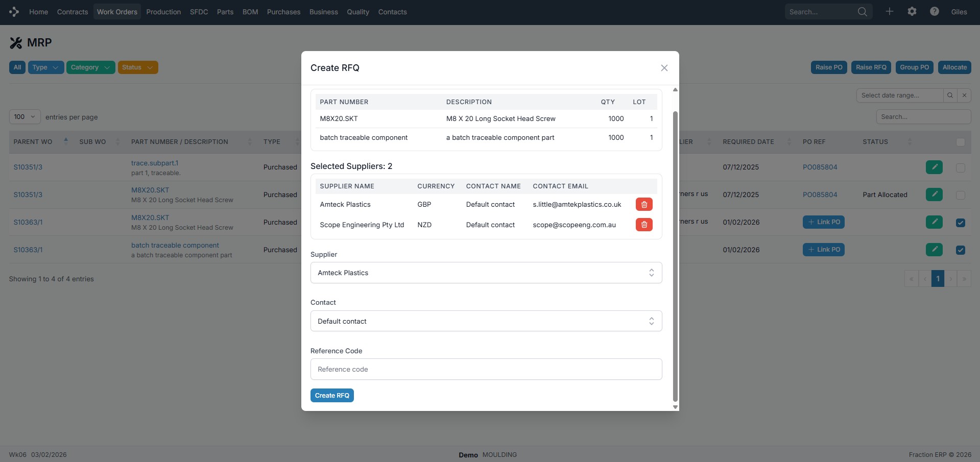Image resolution: width=980 pixels, height=462 pixels.
Task: Remove Scope Engineering supplier via trash icon
Action: point(643,225)
